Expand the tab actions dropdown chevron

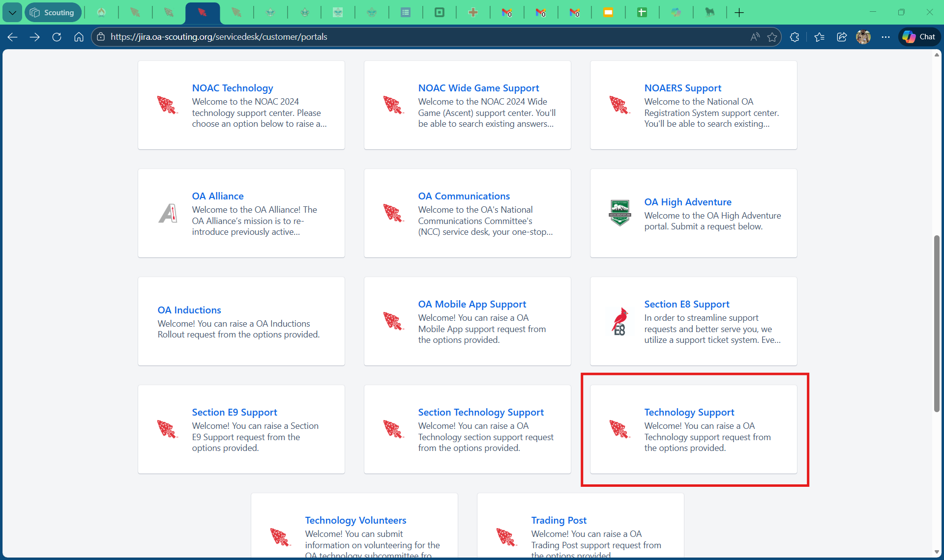pyautogui.click(x=12, y=12)
